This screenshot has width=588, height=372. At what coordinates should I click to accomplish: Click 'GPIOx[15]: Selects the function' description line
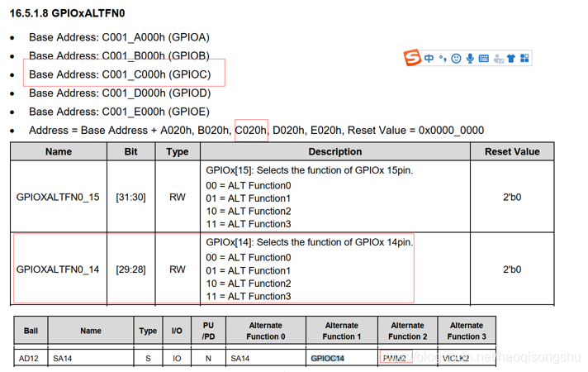click(310, 170)
